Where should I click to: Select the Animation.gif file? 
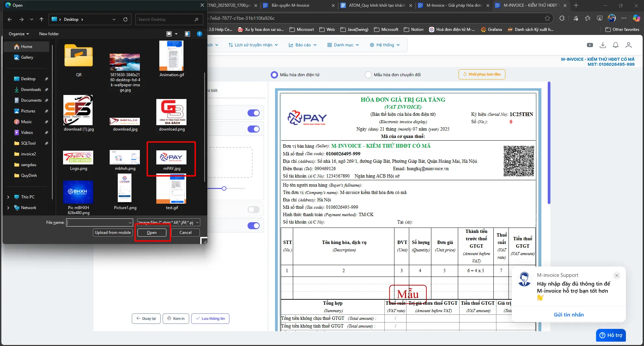pyautogui.click(x=172, y=59)
